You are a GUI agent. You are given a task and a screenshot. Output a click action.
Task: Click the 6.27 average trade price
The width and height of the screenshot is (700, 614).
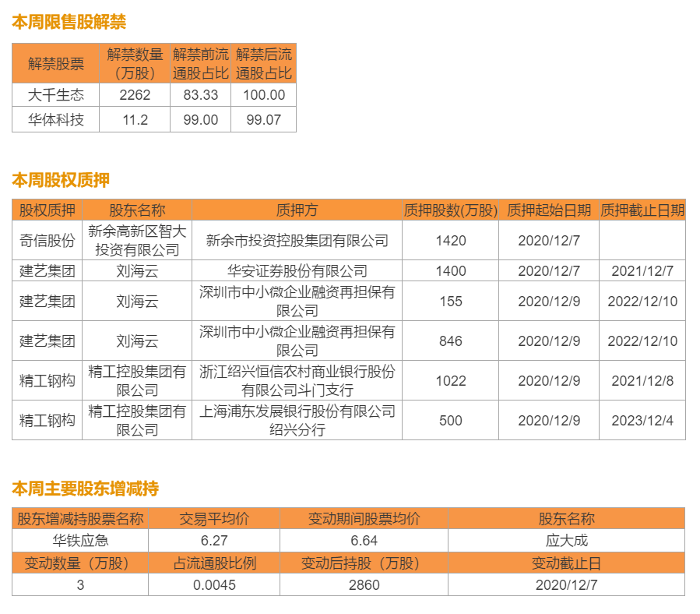coord(214,541)
